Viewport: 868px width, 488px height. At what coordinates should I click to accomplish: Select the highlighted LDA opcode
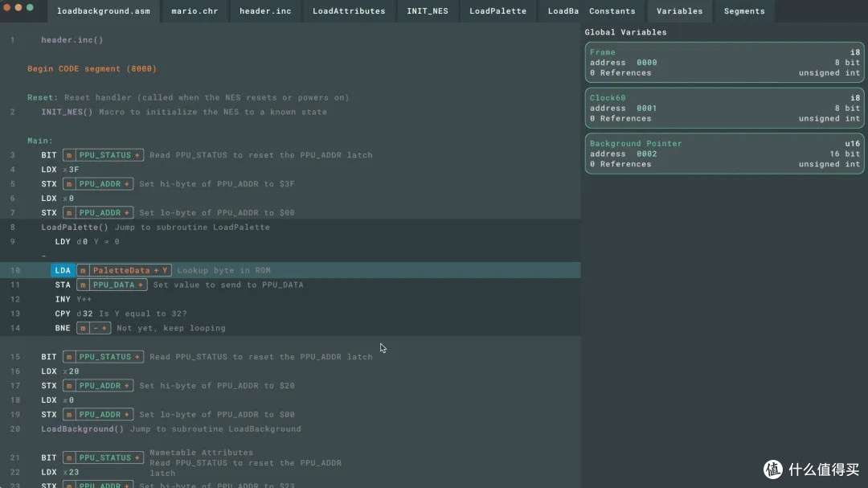(x=63, y=270)
